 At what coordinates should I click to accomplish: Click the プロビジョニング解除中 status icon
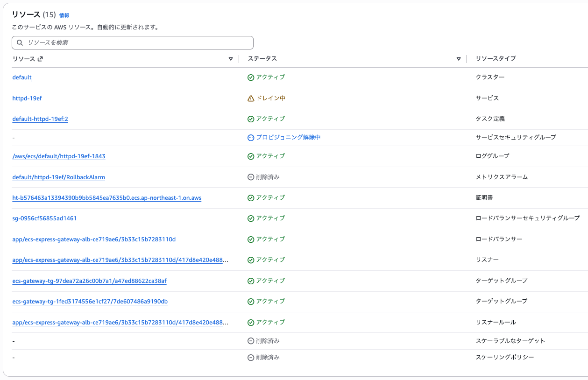click(x=251, y=138)
